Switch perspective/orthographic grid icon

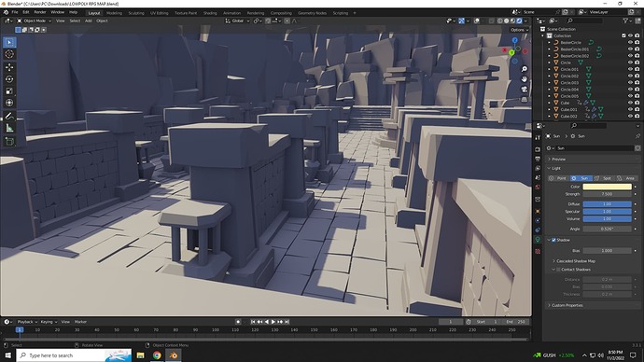[525, 99]
